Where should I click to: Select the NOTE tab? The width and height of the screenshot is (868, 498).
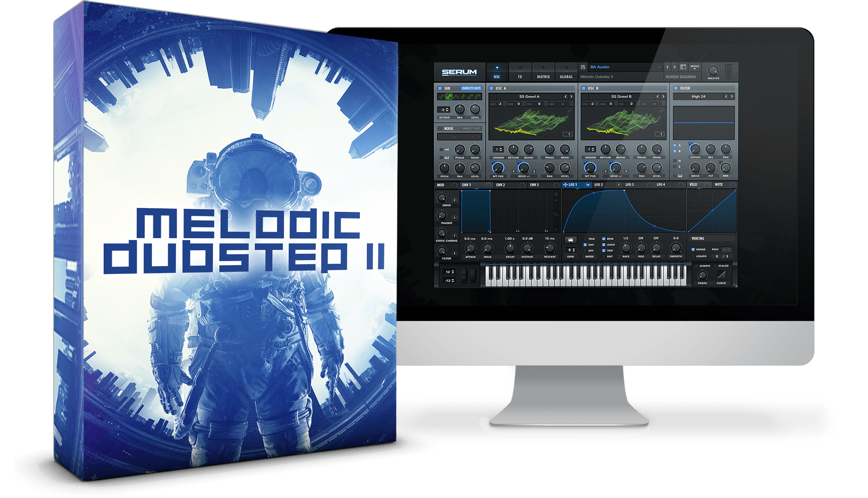pos(724,185)
